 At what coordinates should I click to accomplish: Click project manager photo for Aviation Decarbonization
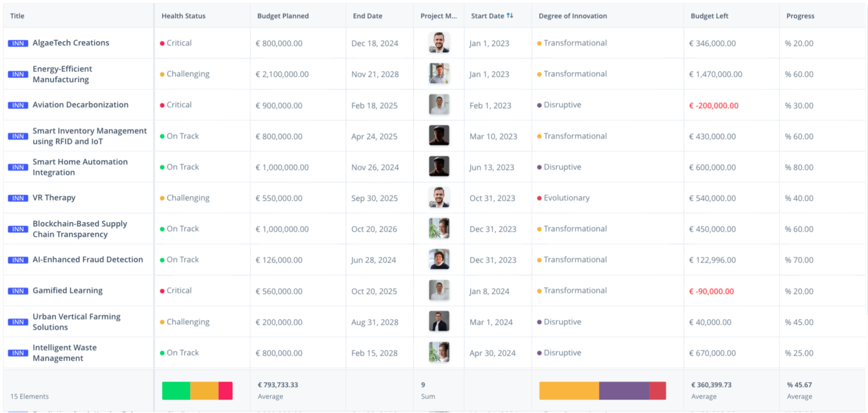439,105
